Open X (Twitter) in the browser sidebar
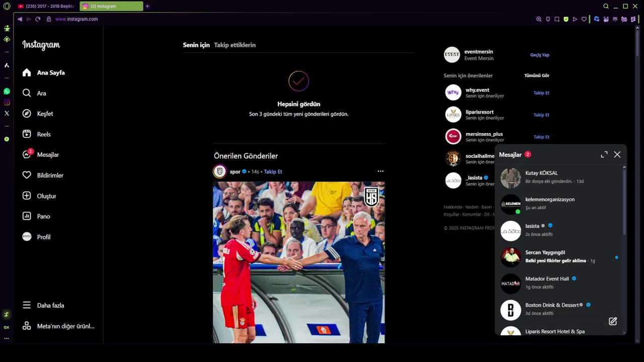Image resolution: width=644 pixels, height=362 pixels. [7, 114]
